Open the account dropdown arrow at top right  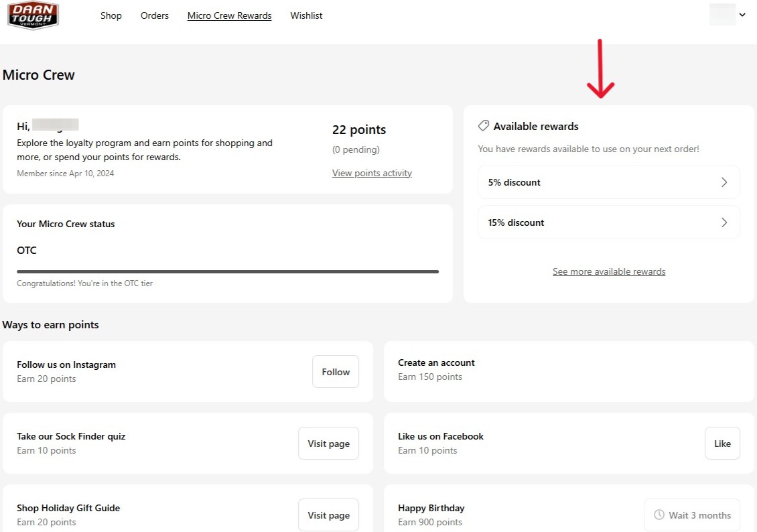742,15
